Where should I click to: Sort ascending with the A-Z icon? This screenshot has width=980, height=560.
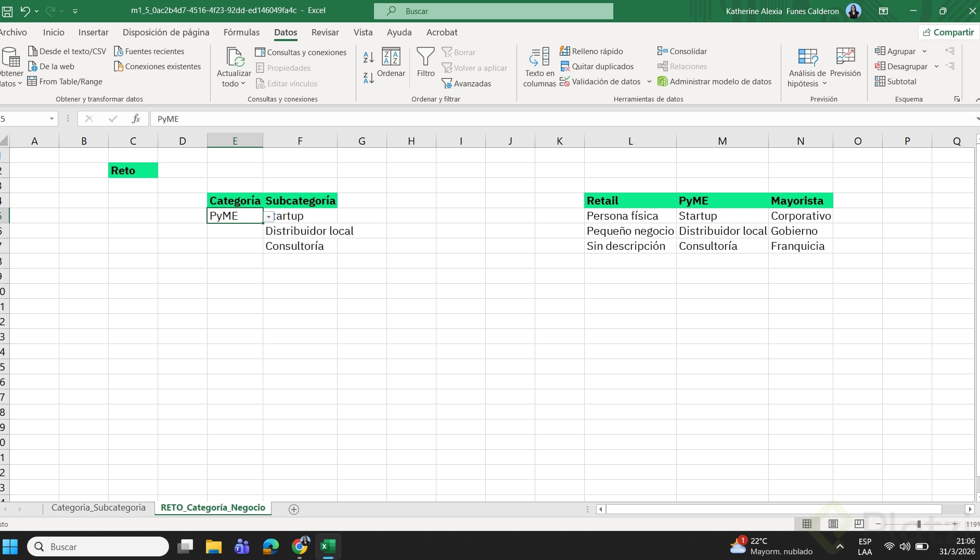[x=368, y=57]
